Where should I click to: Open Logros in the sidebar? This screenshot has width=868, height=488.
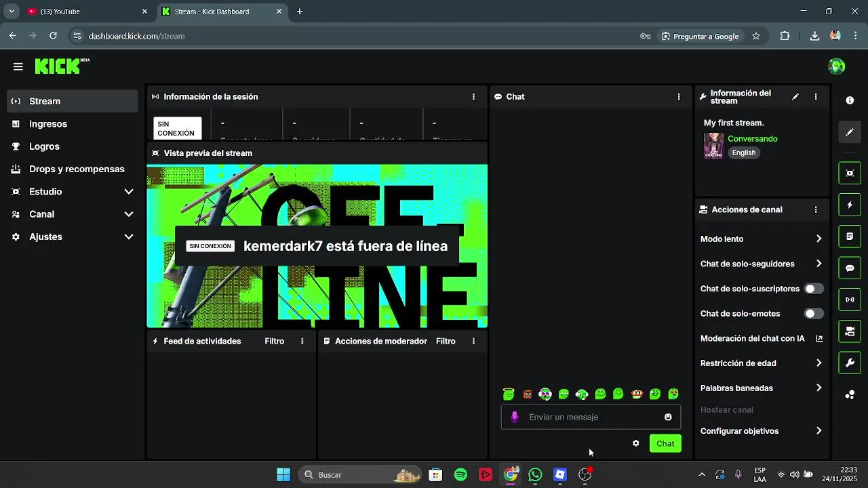click(x=73, y=146)
